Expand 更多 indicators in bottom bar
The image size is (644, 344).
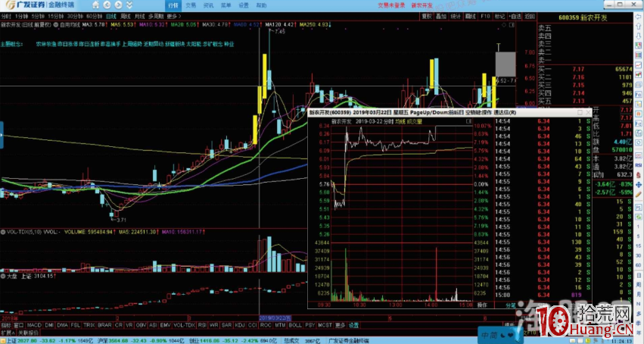(340, 325)
